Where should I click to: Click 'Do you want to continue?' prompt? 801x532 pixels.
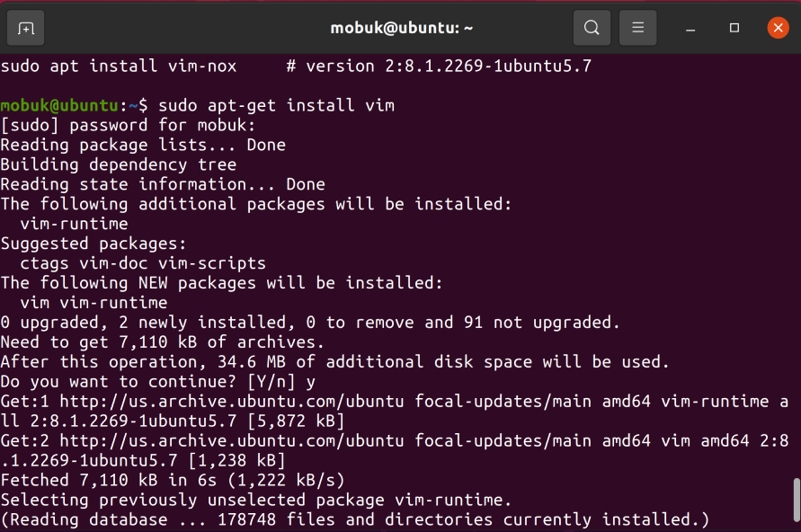pyautogui.click(x=158, y=382)
